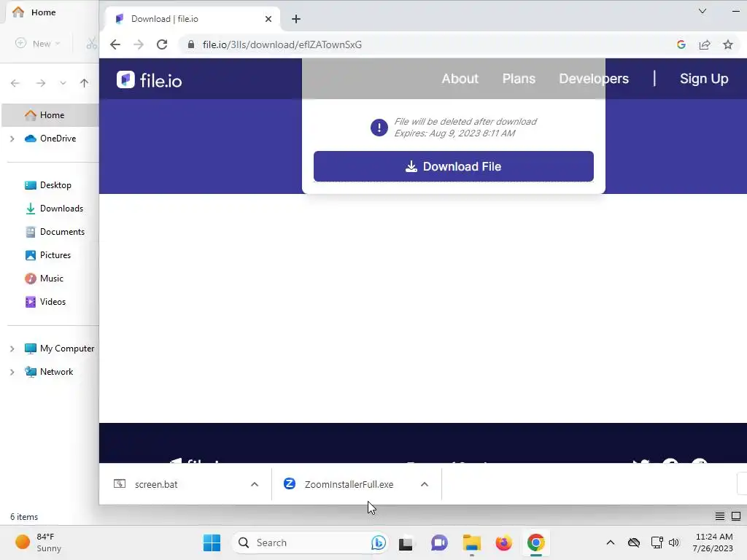
Task: Open a new Chrome tab
Action: tap(296, 19)
